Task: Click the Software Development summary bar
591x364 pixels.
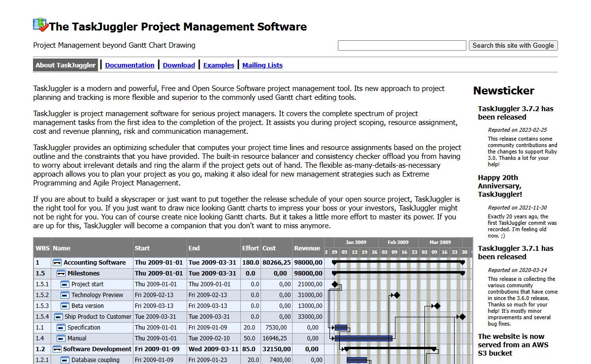Action: point(391,349)
